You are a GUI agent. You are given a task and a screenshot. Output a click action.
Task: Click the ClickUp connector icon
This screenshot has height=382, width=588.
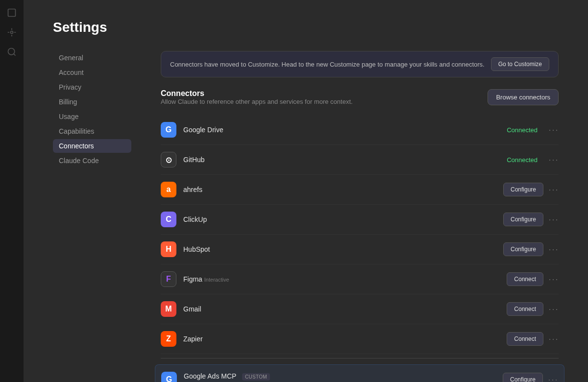coord(169,219)
